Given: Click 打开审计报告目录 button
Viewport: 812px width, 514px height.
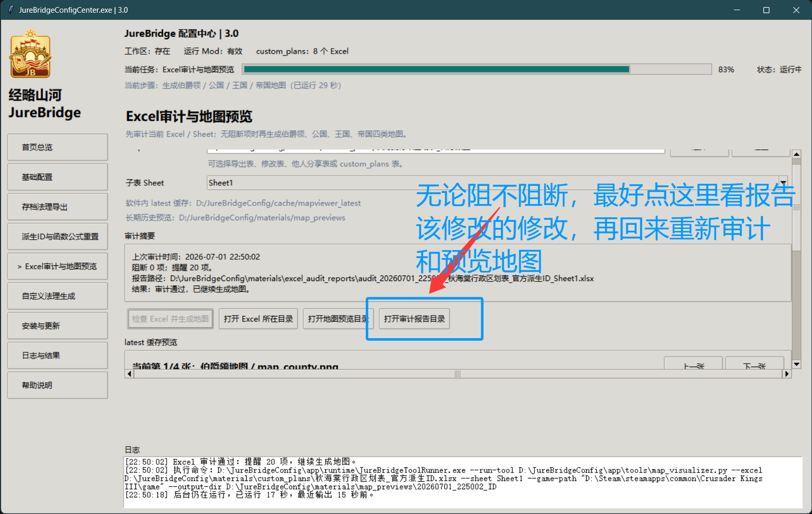Looking at the screenshot, I should pyautogui.click(x=414, y=319).
